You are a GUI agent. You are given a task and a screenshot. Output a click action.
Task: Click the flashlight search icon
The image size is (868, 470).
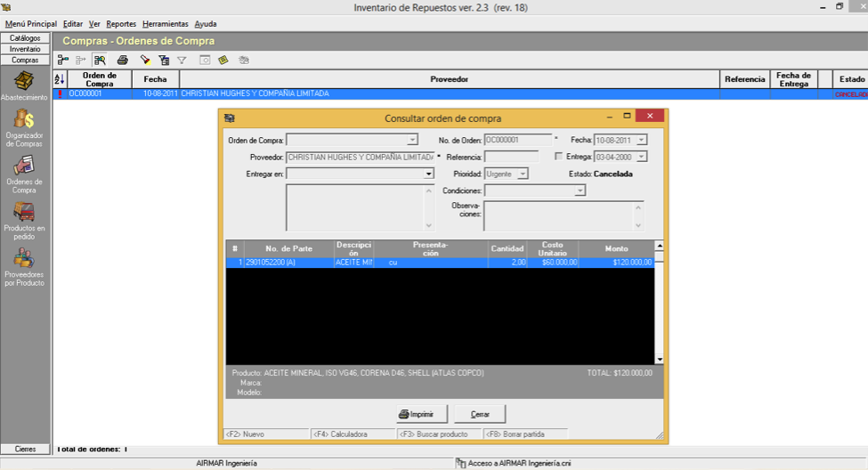click(145, 60)
